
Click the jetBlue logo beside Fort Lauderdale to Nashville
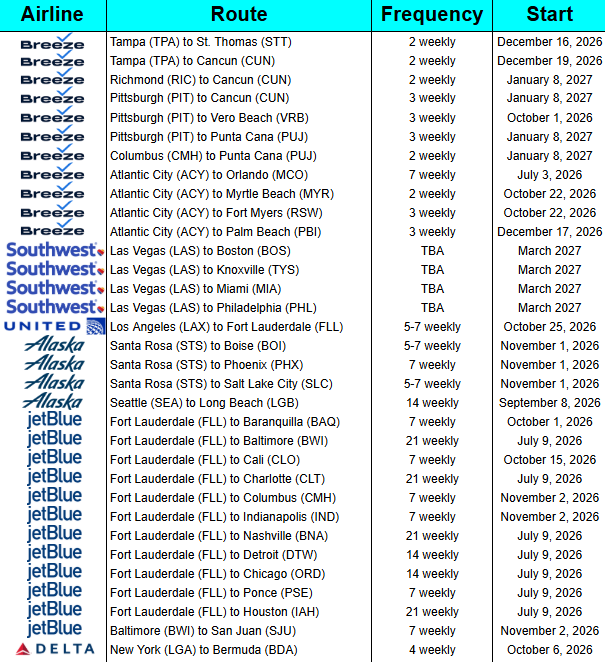54,534
